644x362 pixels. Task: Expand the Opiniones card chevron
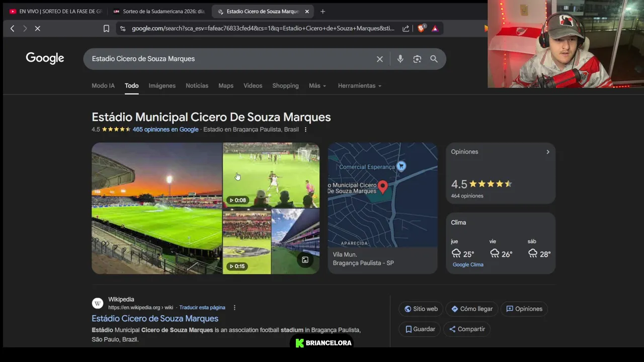[x=548, y=152]
